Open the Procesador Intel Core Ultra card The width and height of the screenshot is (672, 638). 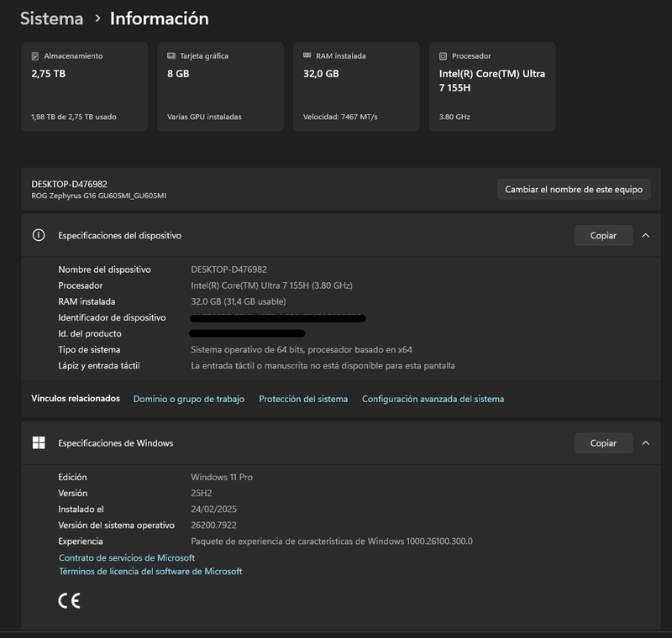[x=492, y=86]
